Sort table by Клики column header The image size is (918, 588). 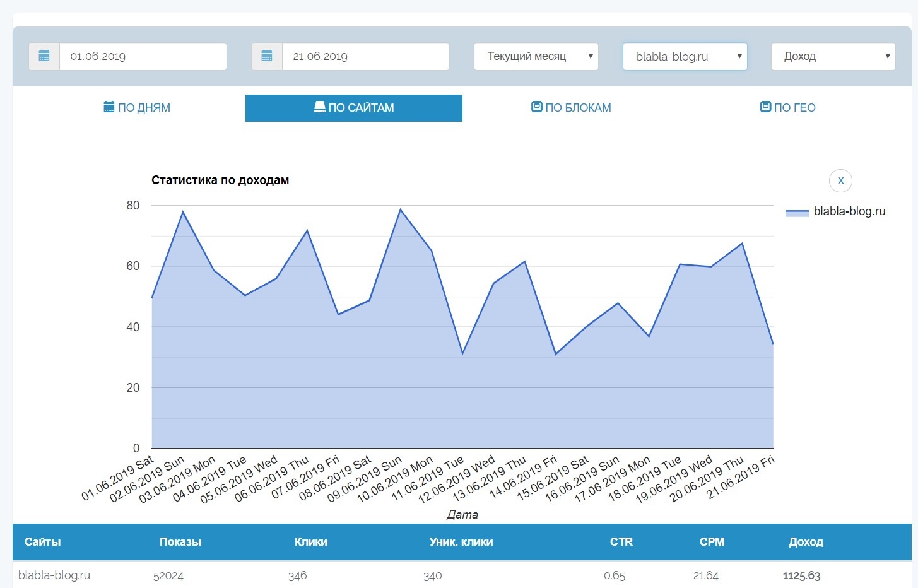[x=310, y=542]
